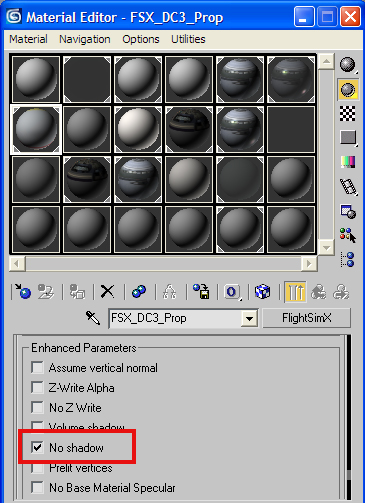Image resolution: width=365 pixels, height=503 pixels.
Task: Open the material name dropdown arrow
Action: click(x=249, y=319)
